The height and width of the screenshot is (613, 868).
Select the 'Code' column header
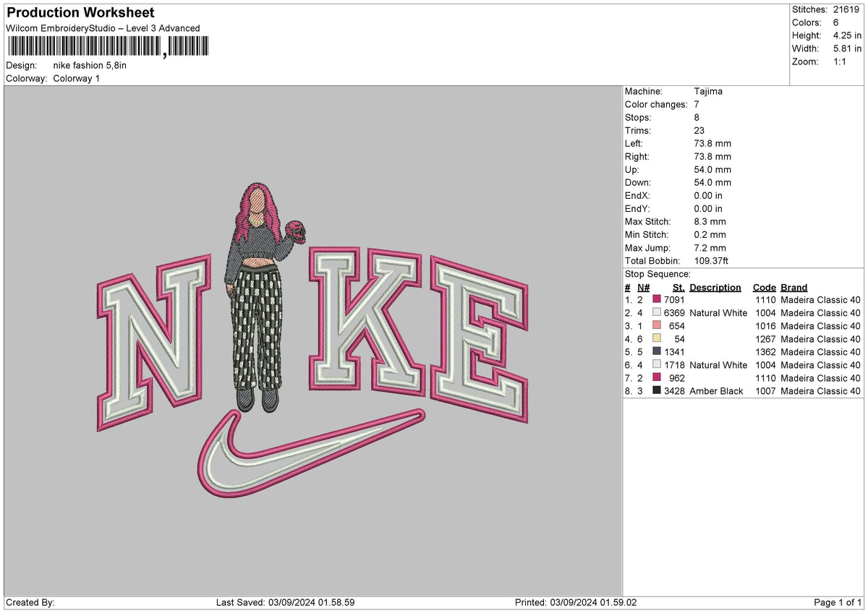pyautogui.click(x=764, y=287)
